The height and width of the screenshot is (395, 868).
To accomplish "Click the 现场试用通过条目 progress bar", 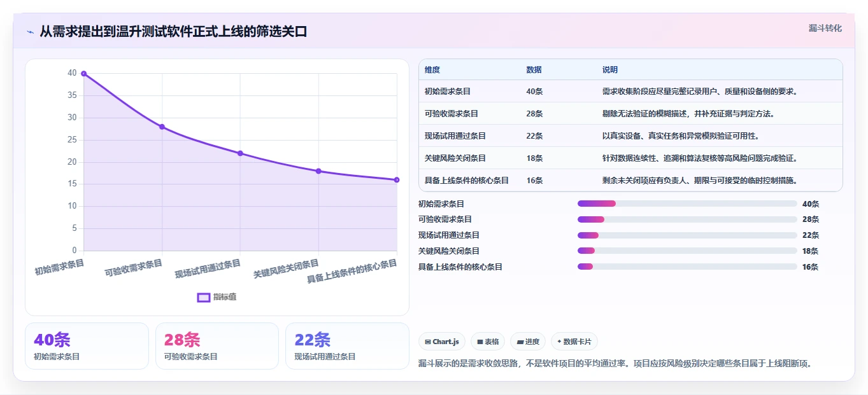I will (x=687, y=235).
